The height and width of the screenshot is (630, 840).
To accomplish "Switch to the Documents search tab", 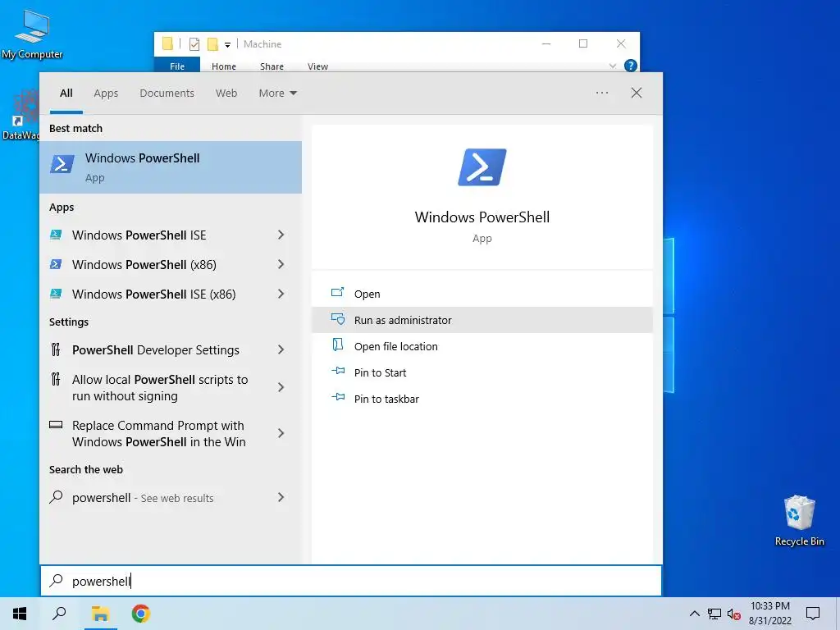I will (x=167, y=94).
